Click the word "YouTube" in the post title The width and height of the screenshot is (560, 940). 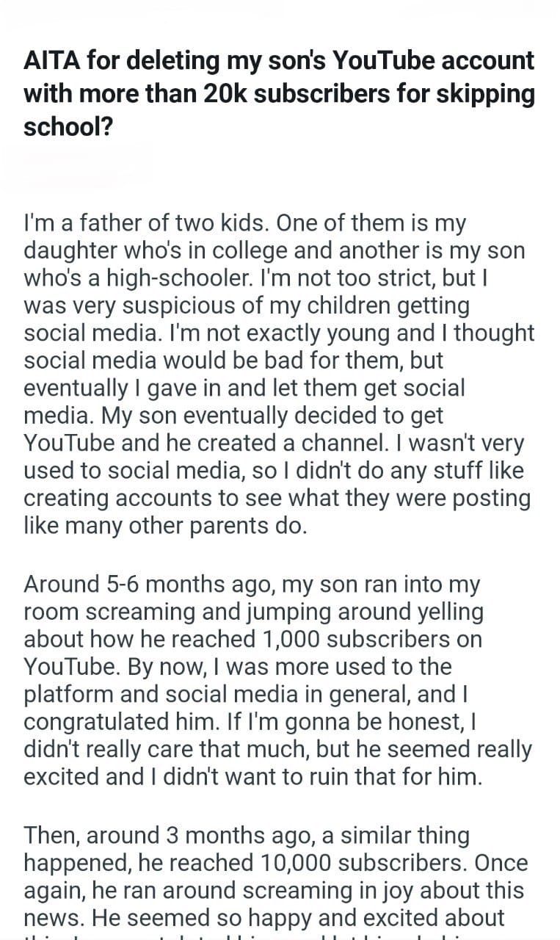(381, 61)
